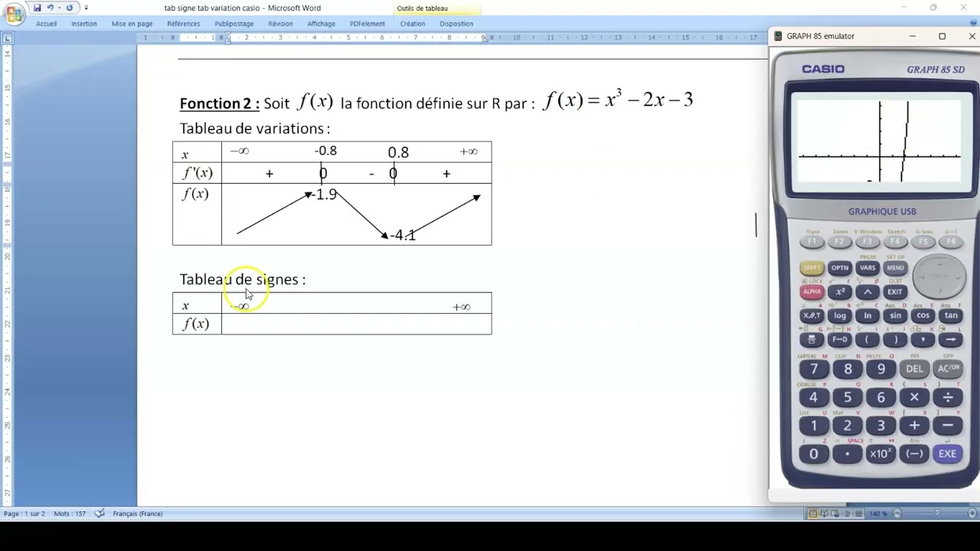Click the 0.8 header value in variations table
The height and width of the screenshot is (551, 980).
[x=398, y=152]
